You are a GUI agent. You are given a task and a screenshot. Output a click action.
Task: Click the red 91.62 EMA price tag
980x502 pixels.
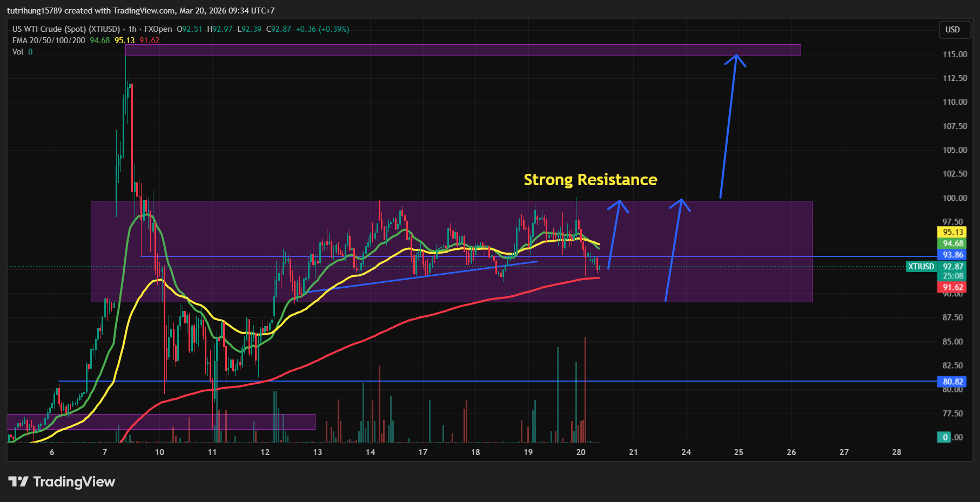pos(952,288)
